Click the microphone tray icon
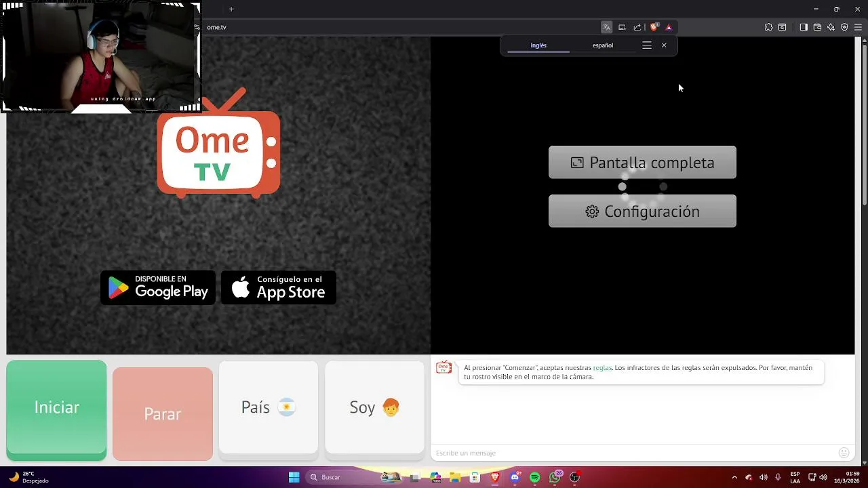Viewport: 868px width, 488px height. point(778,477)
